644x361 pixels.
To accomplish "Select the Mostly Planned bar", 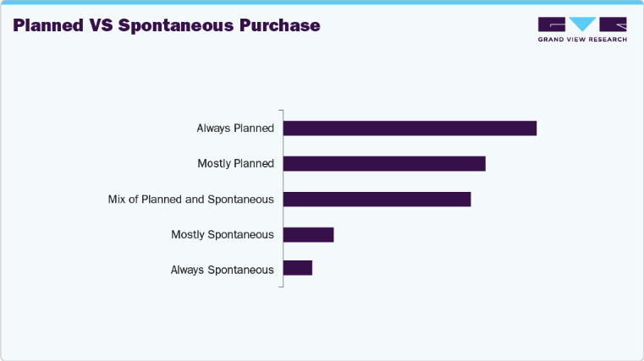I will click(384, 163).
